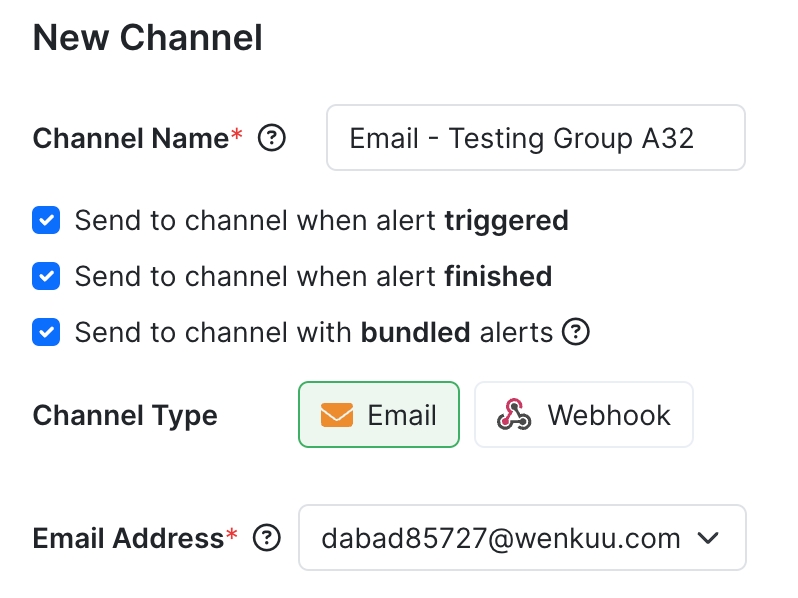Click the "Send to channel with bundled alerts" label
This screenshot has width=798, height=598.
(x=313, y=332)
